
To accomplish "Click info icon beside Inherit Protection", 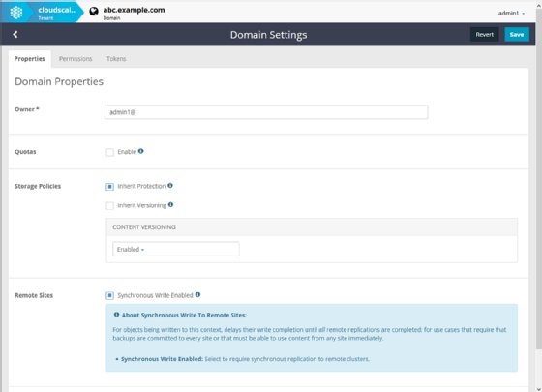I will pyautogui.click(x=170, y=186).
